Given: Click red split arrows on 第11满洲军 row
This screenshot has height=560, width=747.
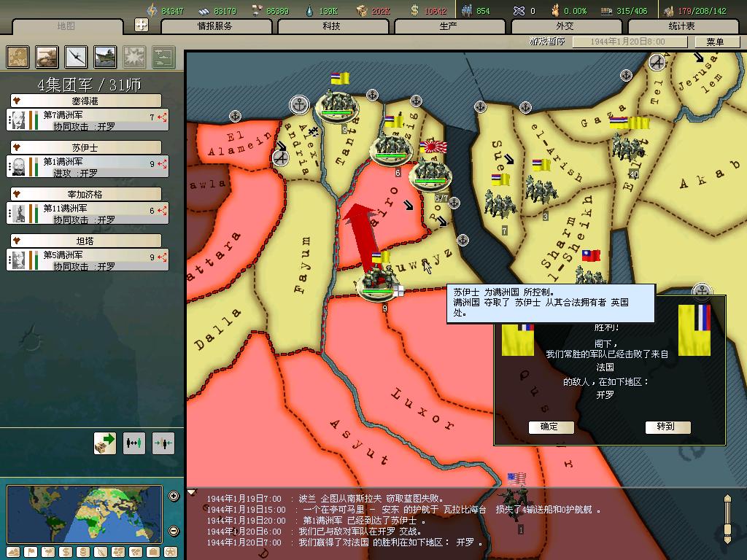Looking at the screenshot, I should coord(163,211).
